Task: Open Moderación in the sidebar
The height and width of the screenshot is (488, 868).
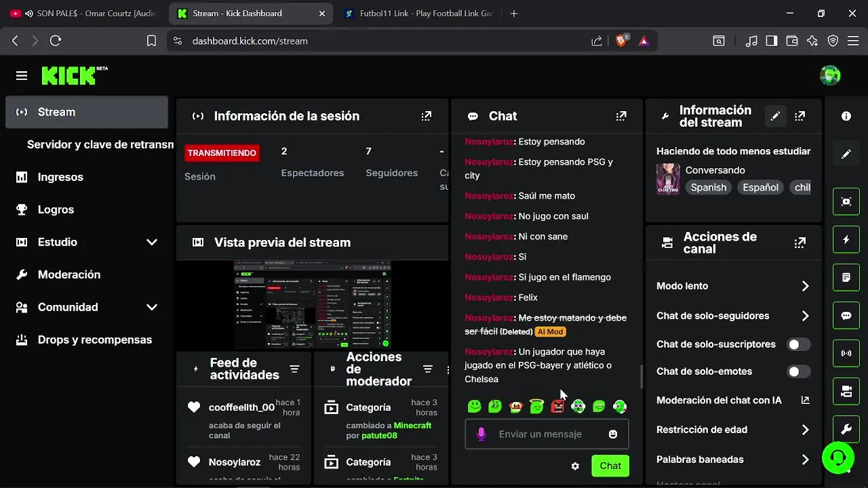Action: (x=87, y=274)
